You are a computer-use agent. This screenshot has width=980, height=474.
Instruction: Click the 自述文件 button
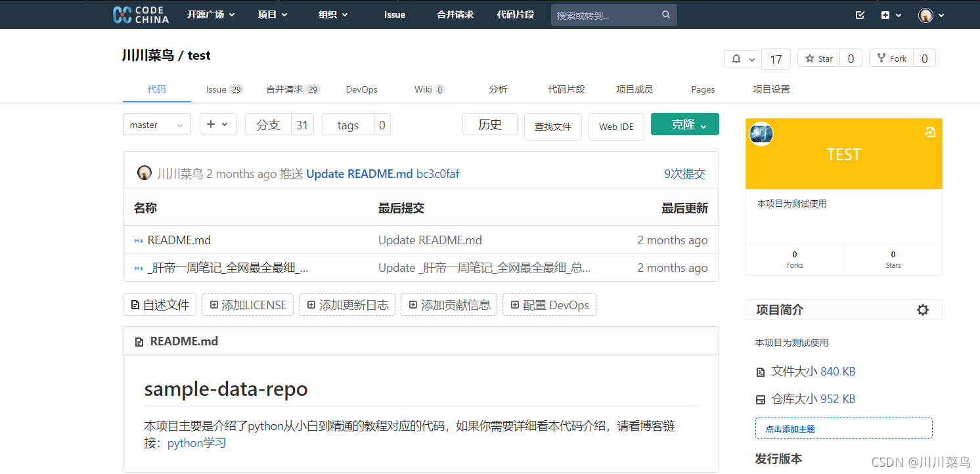160,305
